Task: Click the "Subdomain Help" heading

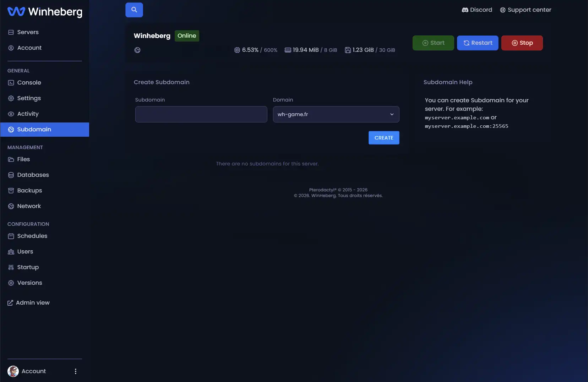Action: click(448, 82)
